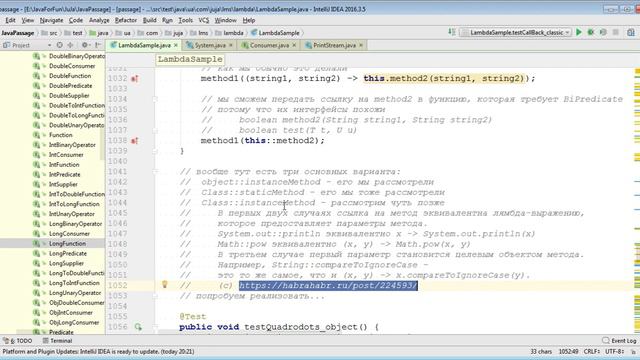640x360 pixels.
Task: Click the Platform and Plugin Updates status message
Action: [98, 351]
